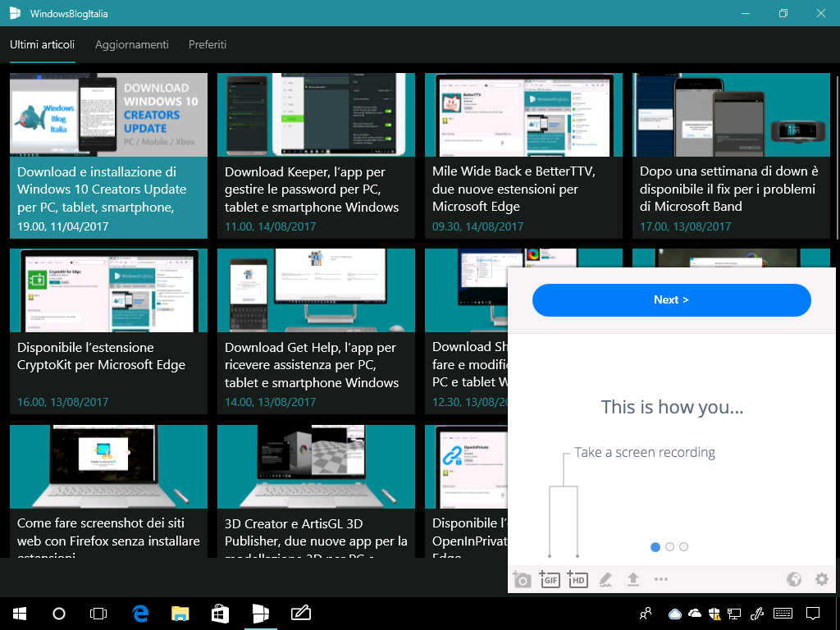Open the Download Keeper article
Viewport: 840px width, 630px height.
click(x=316, y=155)
